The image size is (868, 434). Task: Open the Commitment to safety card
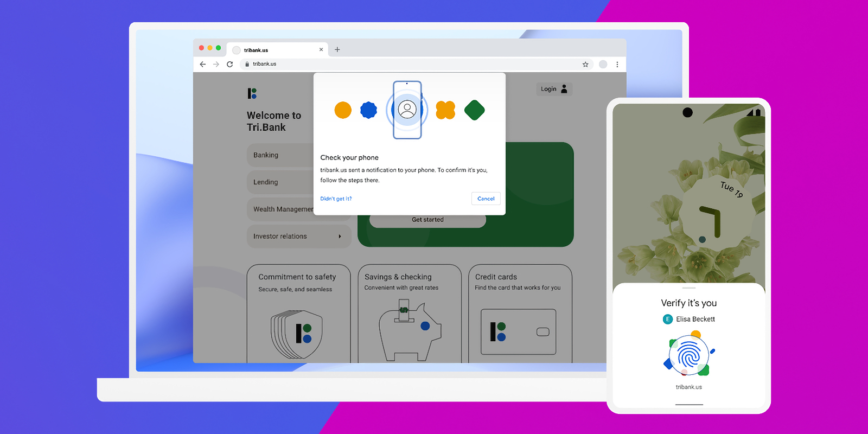(x=299, y=314)
